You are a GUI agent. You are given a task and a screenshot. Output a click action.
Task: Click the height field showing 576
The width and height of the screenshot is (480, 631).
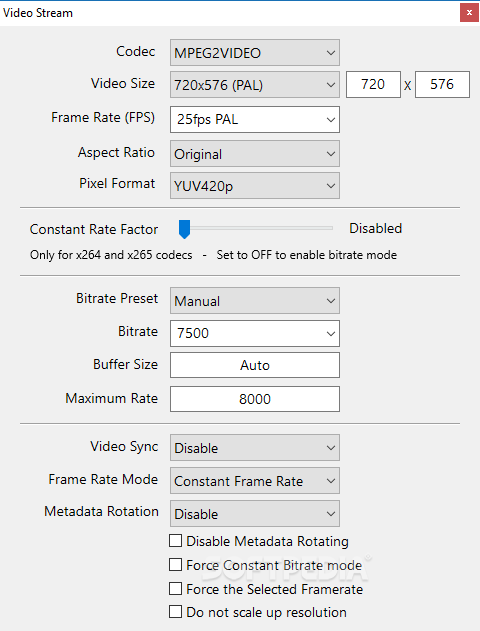coord(442,85)
